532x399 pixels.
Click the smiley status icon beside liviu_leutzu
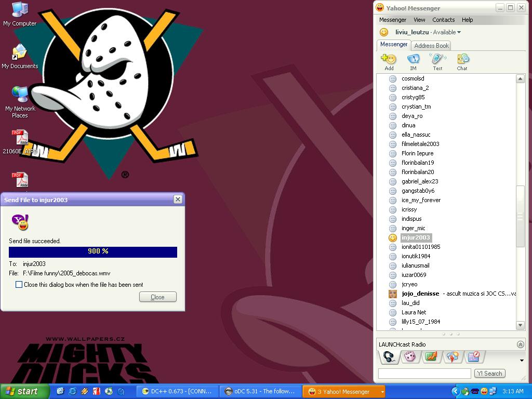[x=384, y=32]
